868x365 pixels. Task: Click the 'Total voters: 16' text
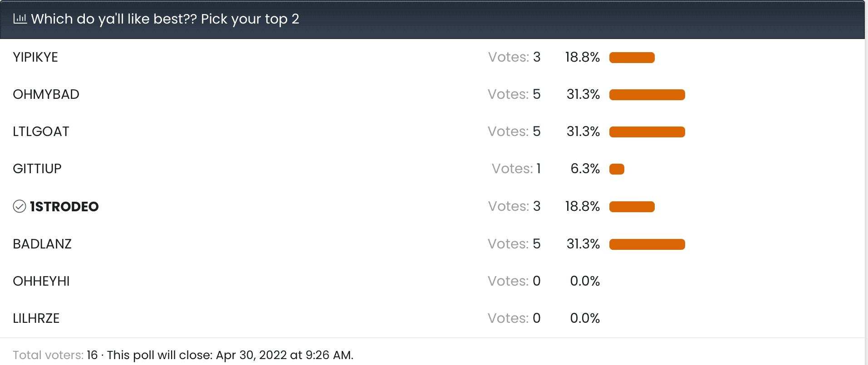coord(55,355)
